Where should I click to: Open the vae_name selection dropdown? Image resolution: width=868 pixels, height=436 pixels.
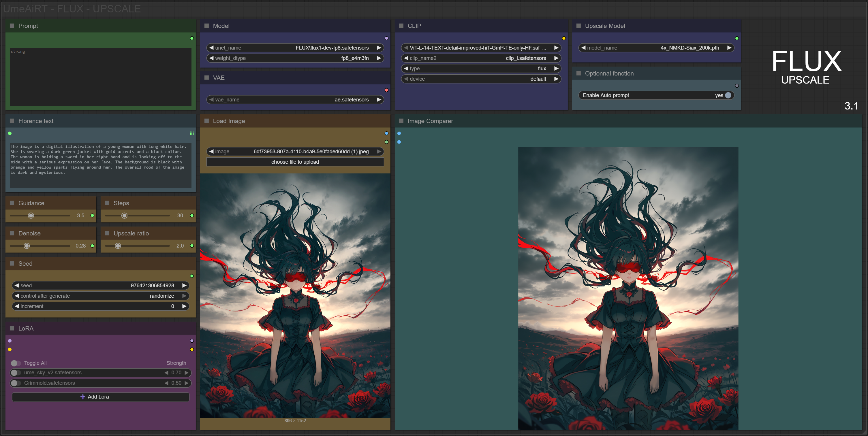(x=295, y=100)
